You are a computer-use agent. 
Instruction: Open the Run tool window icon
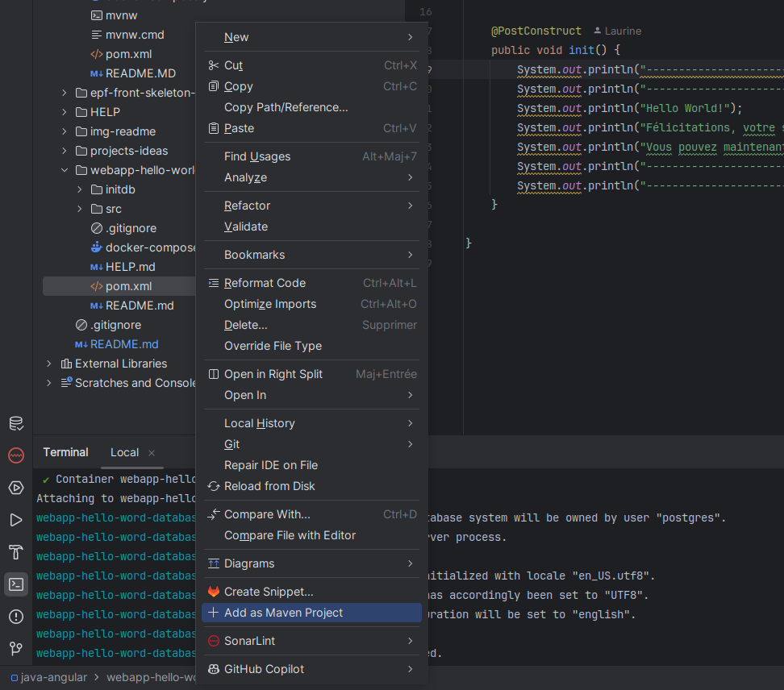click(x=16, y=520)
